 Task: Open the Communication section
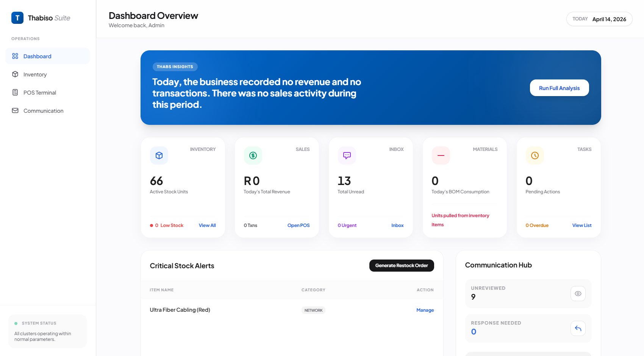click(43, 110)
